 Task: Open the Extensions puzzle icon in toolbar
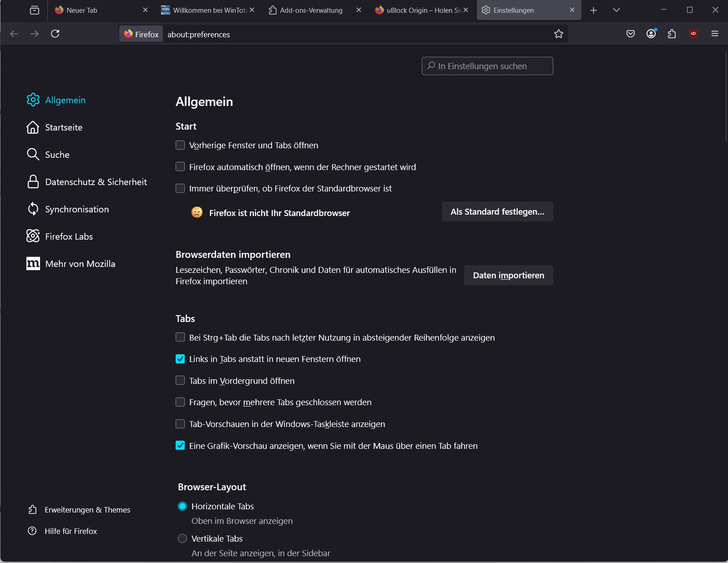[x=672, y=34]
